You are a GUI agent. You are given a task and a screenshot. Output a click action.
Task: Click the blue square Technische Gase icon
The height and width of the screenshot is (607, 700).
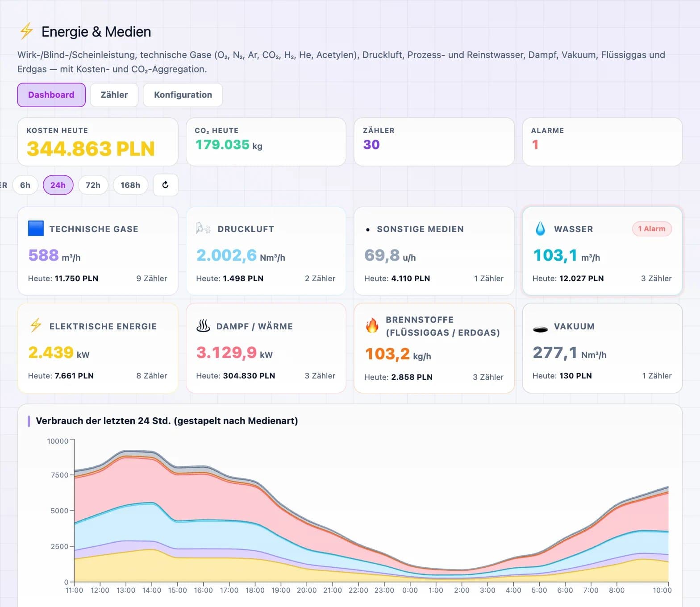point(36,229)
